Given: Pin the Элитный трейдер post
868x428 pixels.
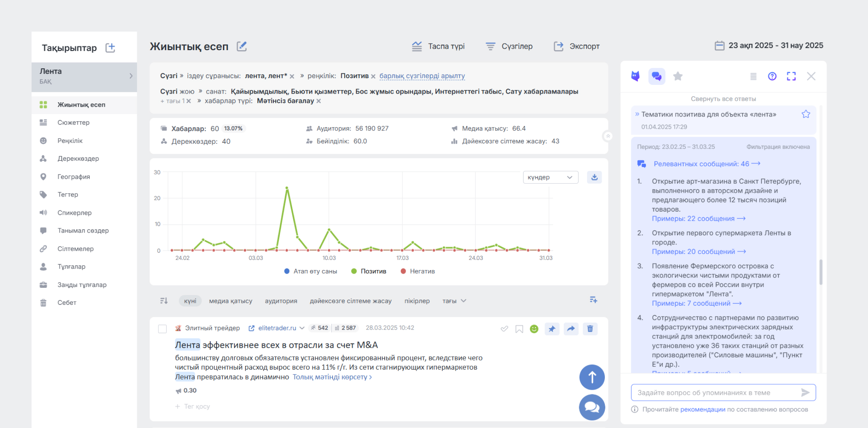Looking at the screenshot, I should coord(552,329).
